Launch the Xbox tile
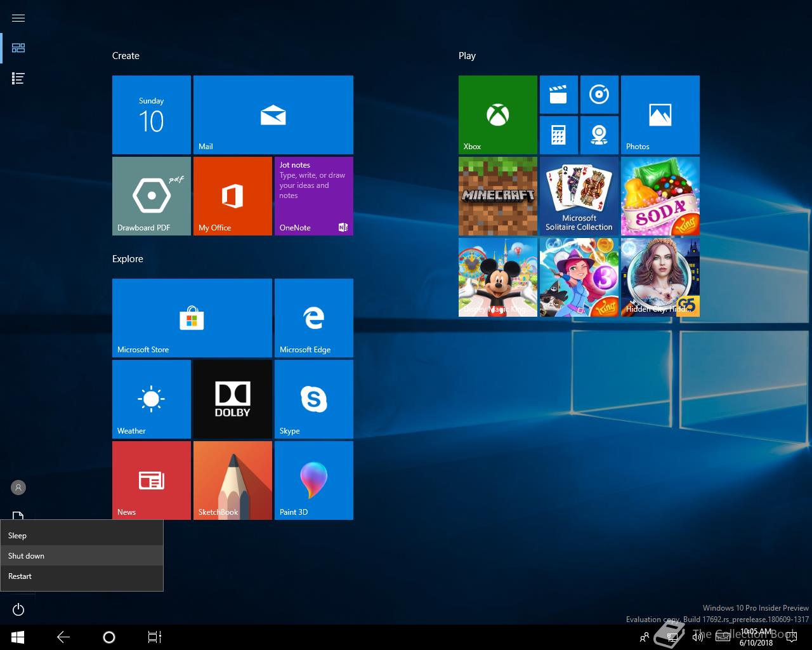The height and width of the screenshot is (650, 812). (498, 115)
